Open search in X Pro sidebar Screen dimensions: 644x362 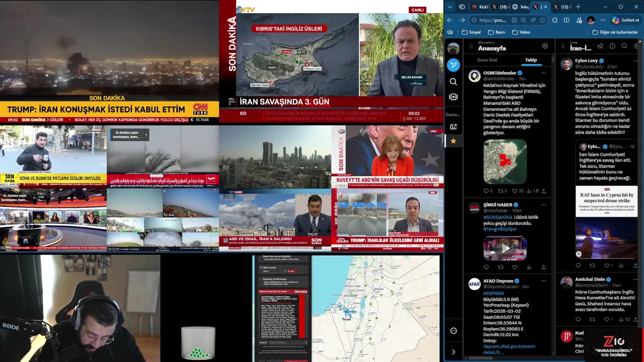[453, 81]
